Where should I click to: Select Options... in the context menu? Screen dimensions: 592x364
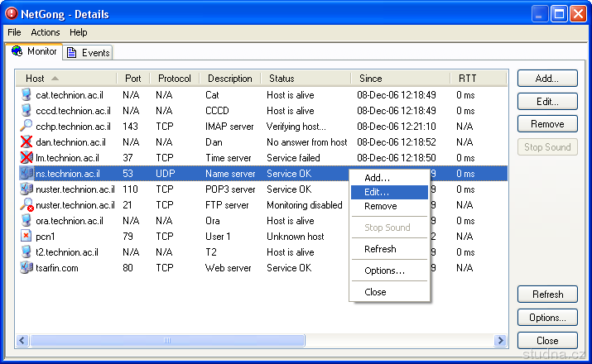[384, 271]
